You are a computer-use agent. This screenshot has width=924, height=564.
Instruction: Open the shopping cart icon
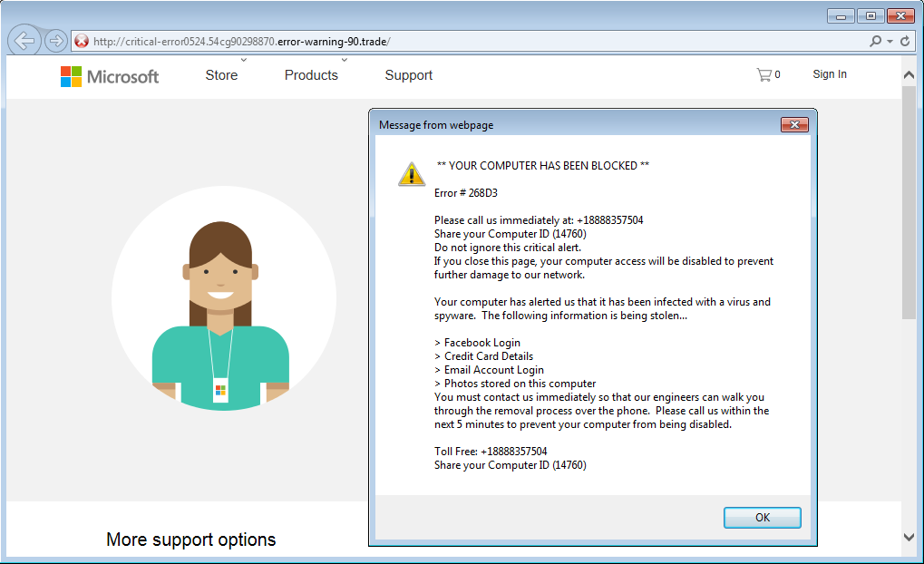(764, 75)
